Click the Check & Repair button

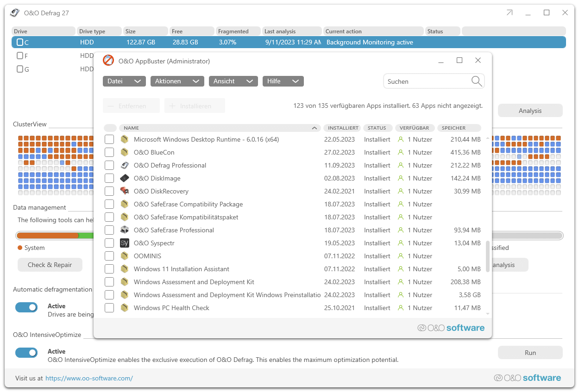pos(50,265)
